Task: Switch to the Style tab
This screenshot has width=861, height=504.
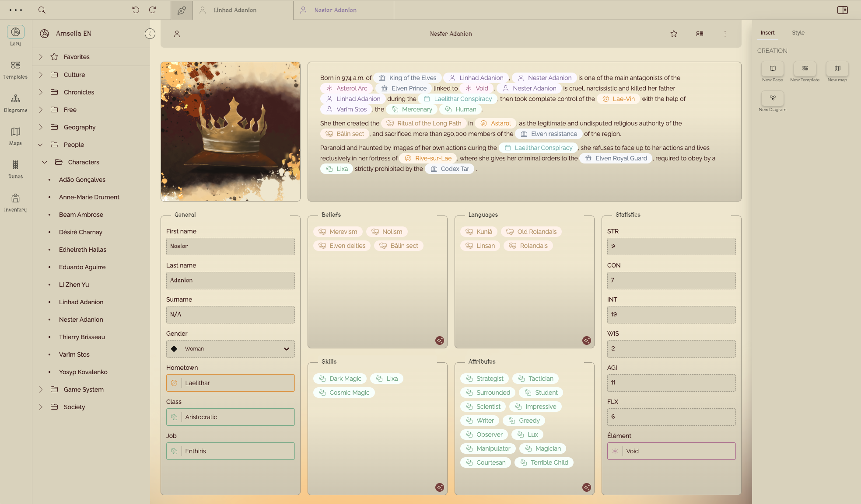Action: coord(798,33)
